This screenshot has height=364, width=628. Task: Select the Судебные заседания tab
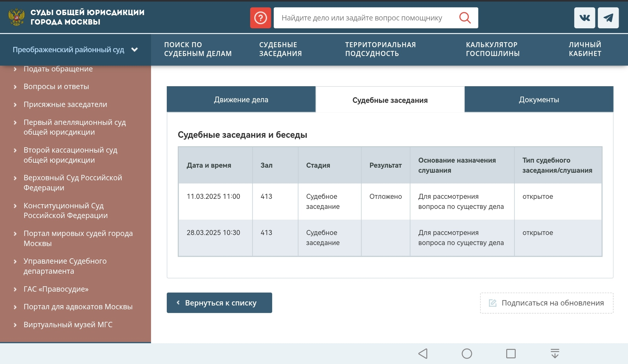tap(390, 100)
